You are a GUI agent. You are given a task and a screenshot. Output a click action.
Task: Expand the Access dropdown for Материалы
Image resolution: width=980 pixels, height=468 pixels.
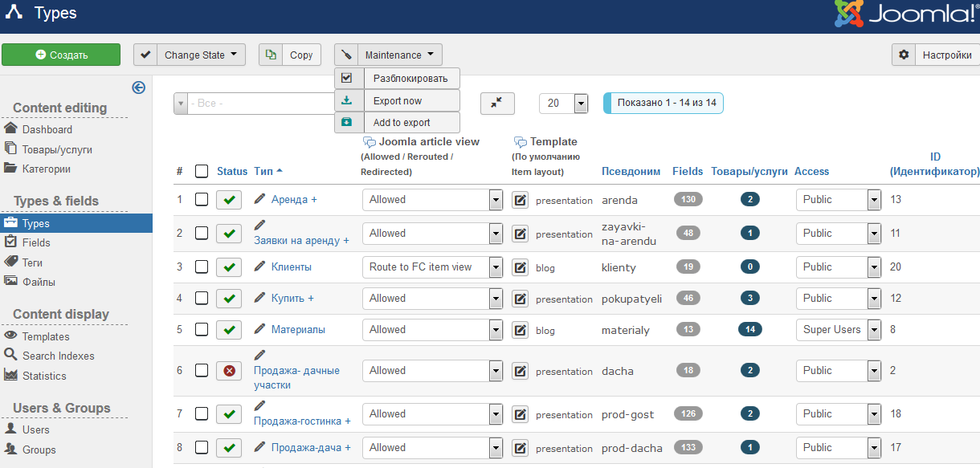[874, 330]
